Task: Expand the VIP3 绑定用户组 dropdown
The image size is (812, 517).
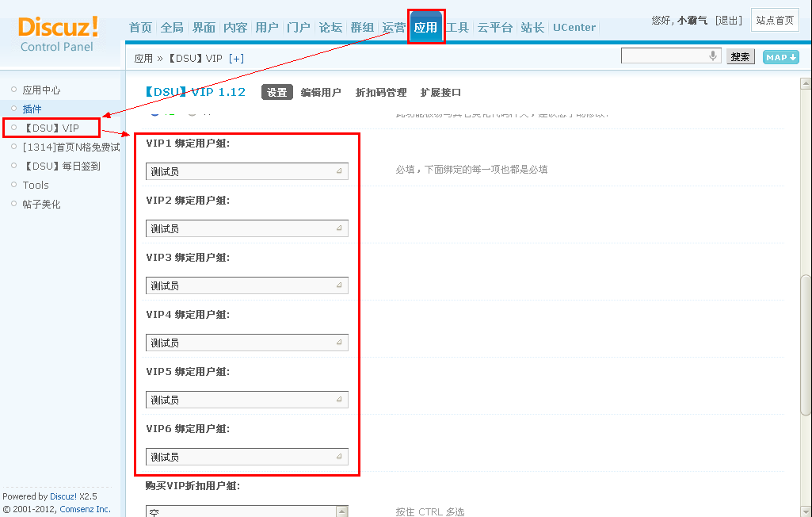Action: (247, 285)
